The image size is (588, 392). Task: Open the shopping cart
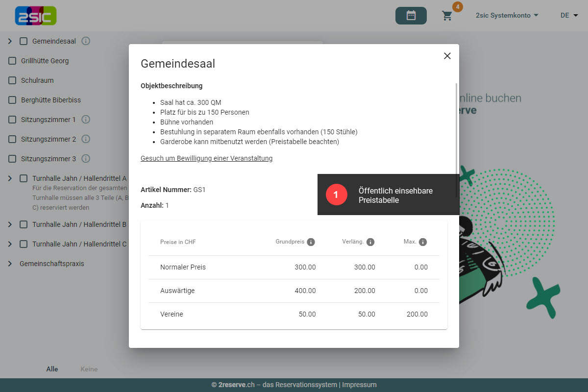click(447, 16)
